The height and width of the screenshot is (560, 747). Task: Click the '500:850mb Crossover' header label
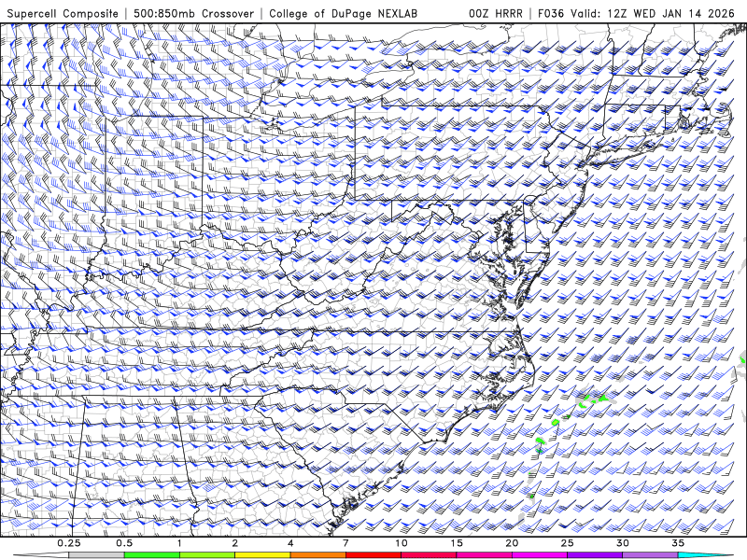194,13
